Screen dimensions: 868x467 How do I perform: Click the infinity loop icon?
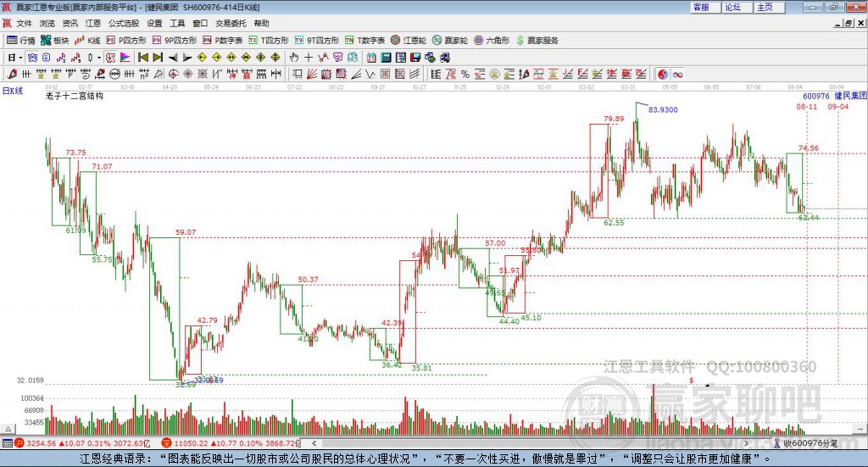677,74
